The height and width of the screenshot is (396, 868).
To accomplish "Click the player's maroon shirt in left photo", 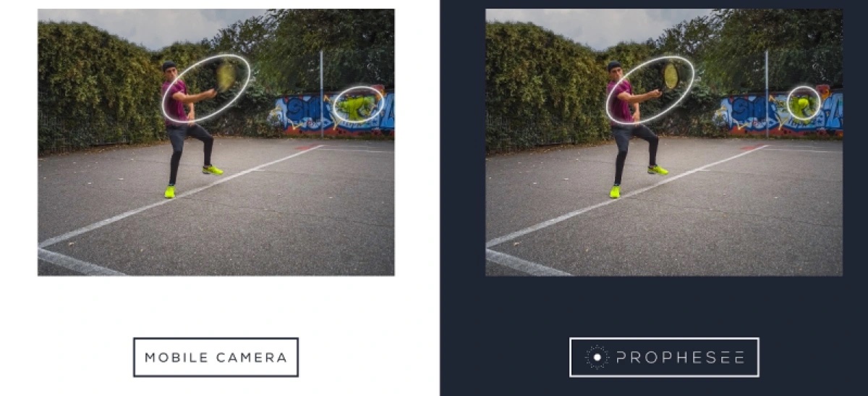I will point(174,101).
